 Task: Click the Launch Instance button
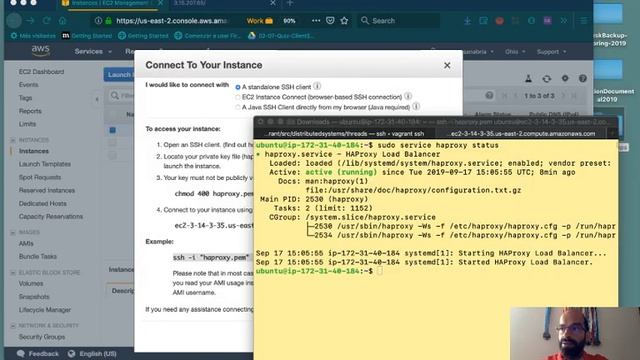coord(119,75)
